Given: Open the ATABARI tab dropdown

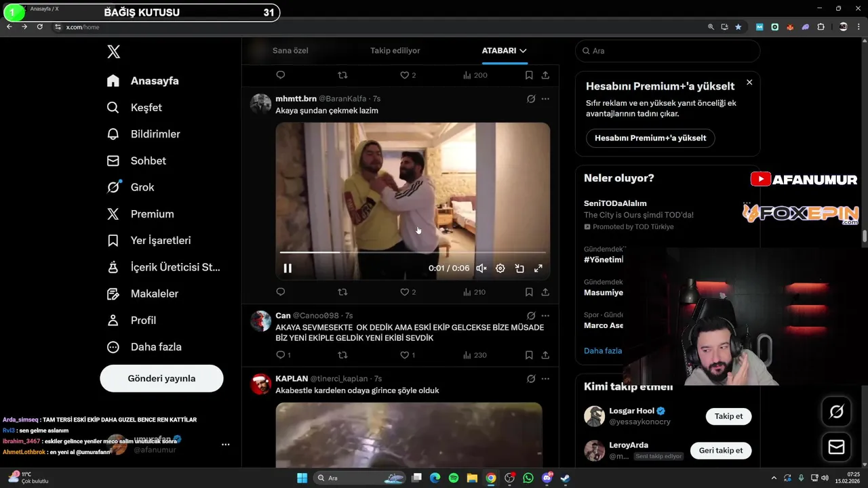Looking at the screenshot, I should pos(505,51).
